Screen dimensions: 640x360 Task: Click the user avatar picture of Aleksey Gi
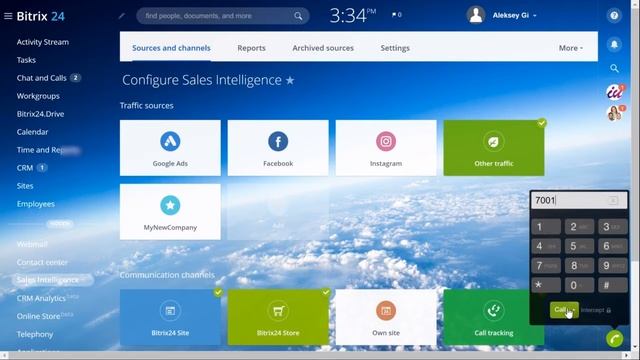tap(476, 15)
